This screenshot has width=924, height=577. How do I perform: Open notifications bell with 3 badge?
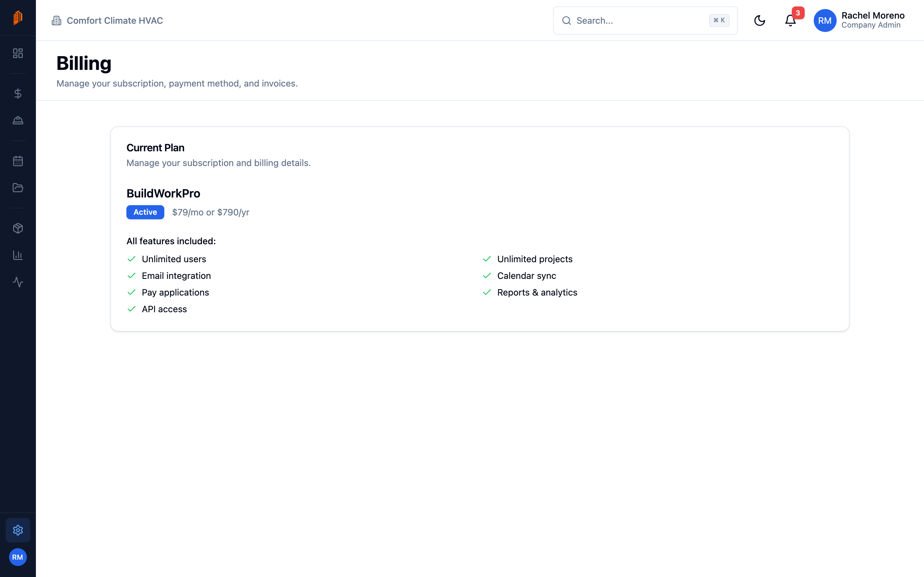coord(790,21)
